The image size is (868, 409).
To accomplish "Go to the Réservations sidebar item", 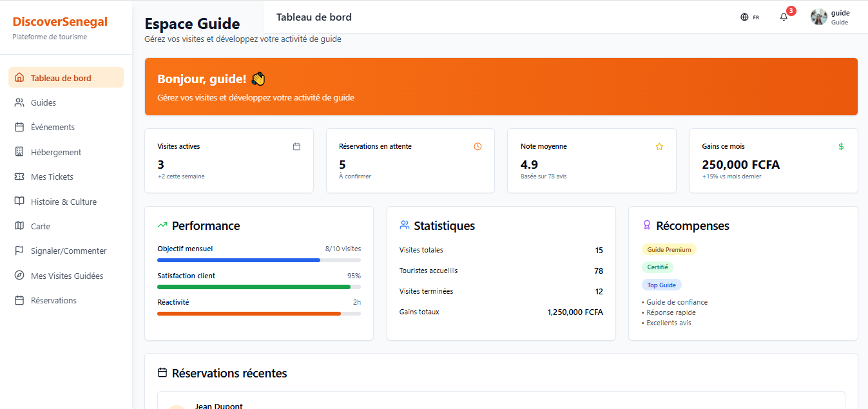I will pos(66,300).
